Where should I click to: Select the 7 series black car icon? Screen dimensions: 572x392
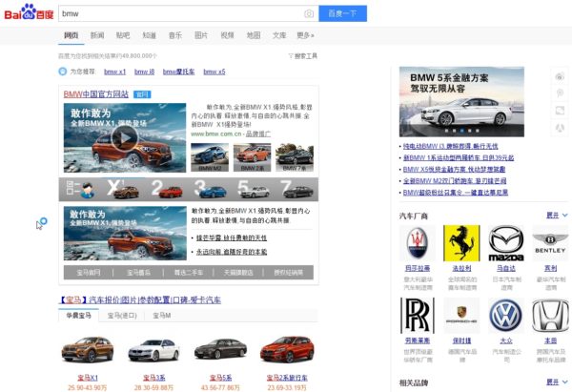(x=298, y=192)
